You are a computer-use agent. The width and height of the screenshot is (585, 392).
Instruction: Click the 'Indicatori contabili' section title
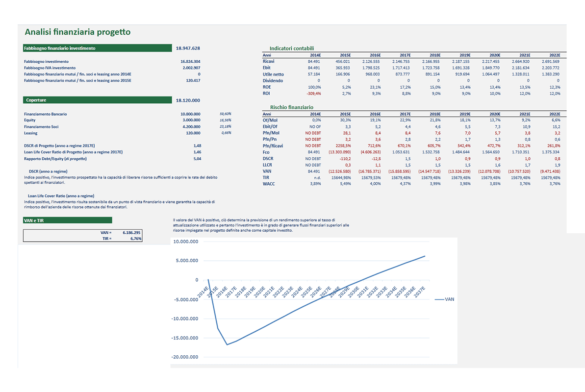[292, 49]
